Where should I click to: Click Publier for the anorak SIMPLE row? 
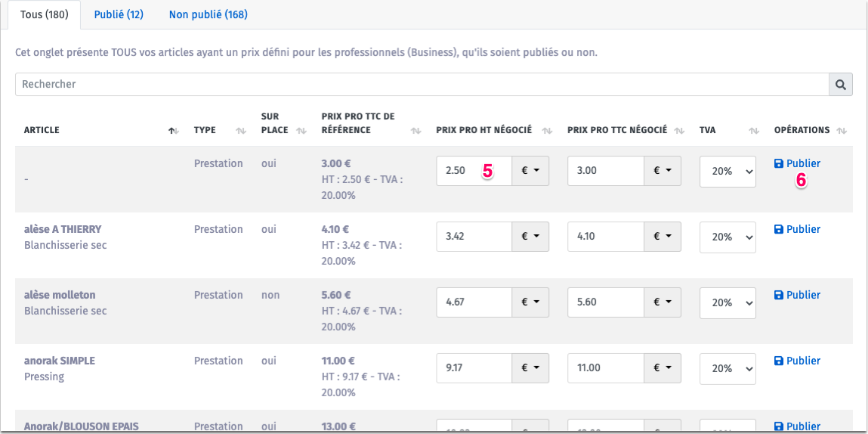(797, 361)
